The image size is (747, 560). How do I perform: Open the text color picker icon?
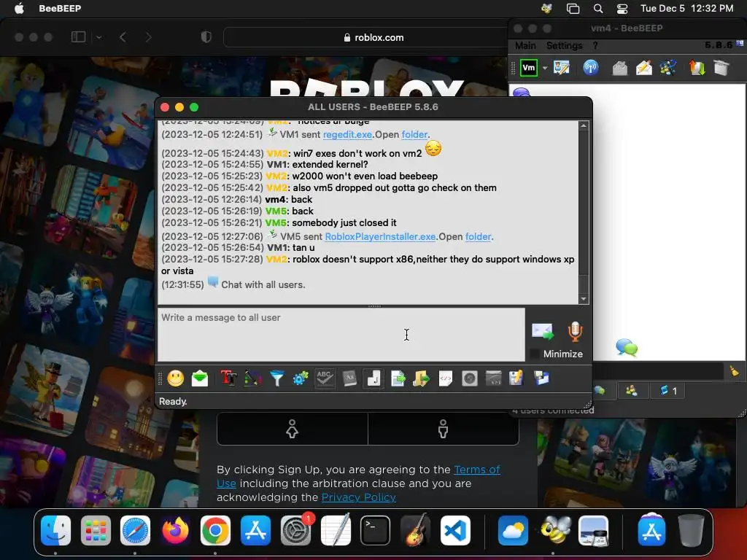coord(253,378)
